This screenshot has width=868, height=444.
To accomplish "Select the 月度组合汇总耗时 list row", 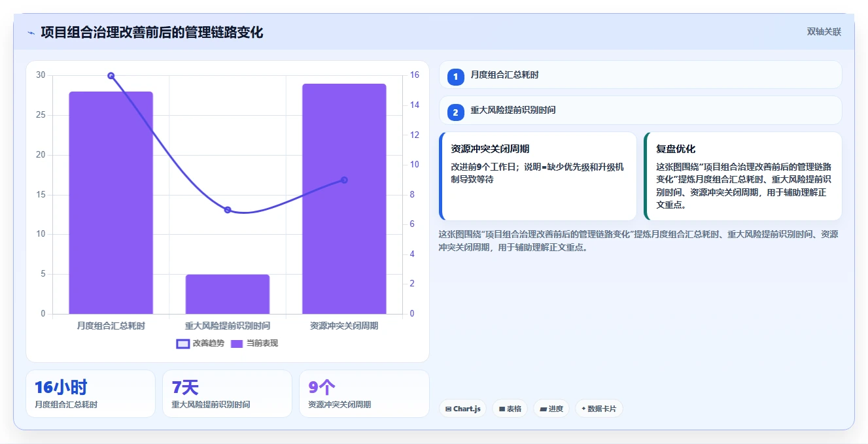I will click(640, 75).
